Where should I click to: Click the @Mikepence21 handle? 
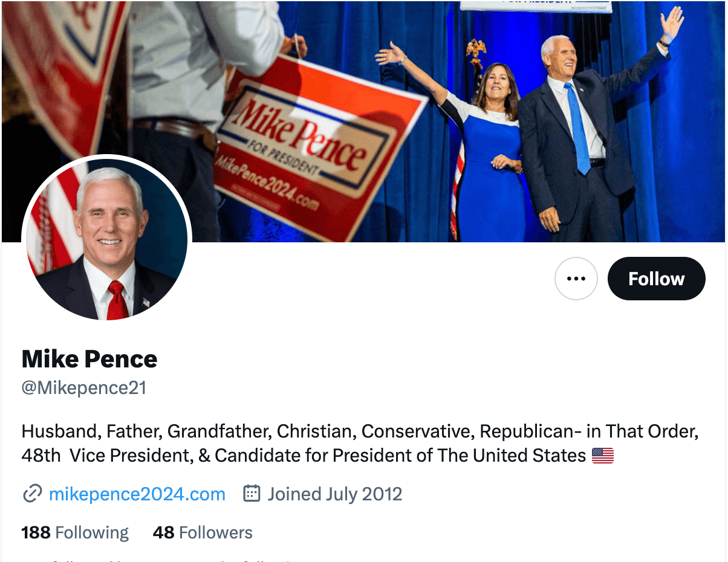[x=84, y=387]
